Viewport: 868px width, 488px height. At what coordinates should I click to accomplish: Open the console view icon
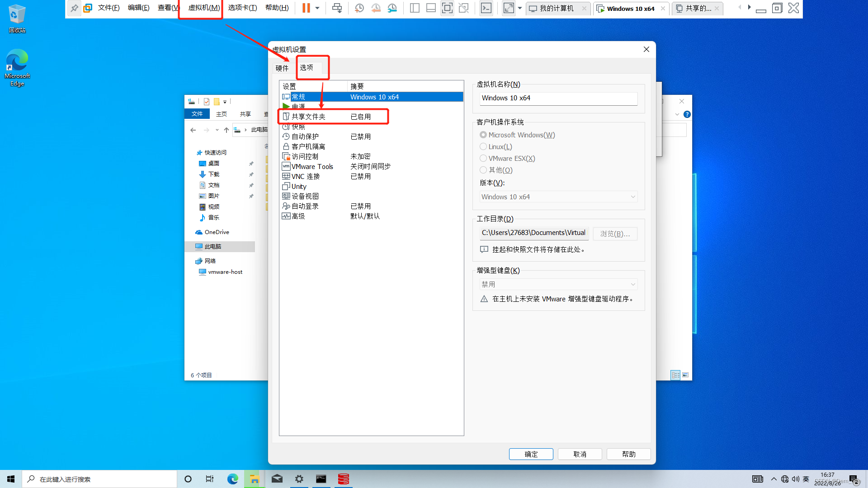pyautogui.click(x=486, y=8)
